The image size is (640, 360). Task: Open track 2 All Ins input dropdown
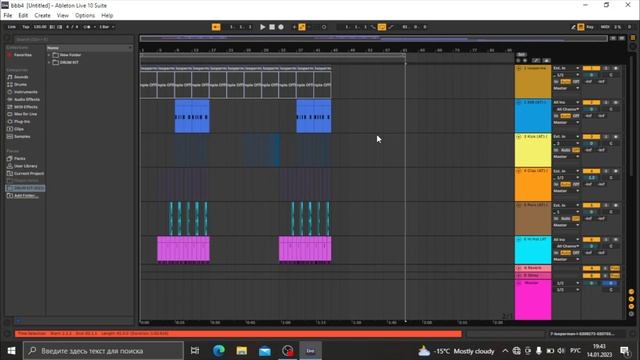pos(566,102)
